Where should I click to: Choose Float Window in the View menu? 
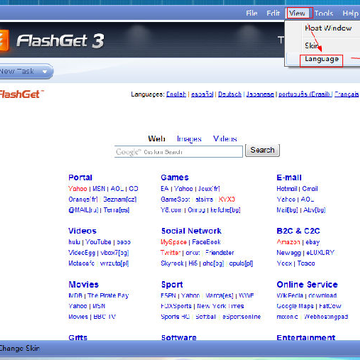[x=328, y=28]
